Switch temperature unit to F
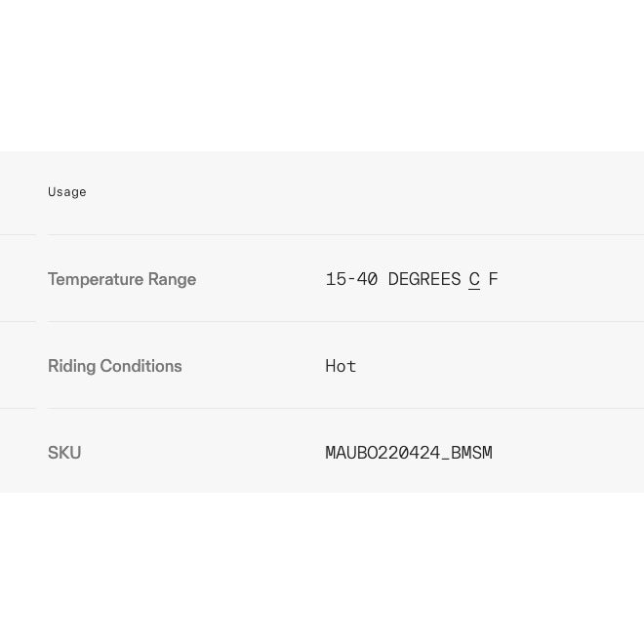Image resolution: width=644 pixels, height=644 pixels. [493, 279]
